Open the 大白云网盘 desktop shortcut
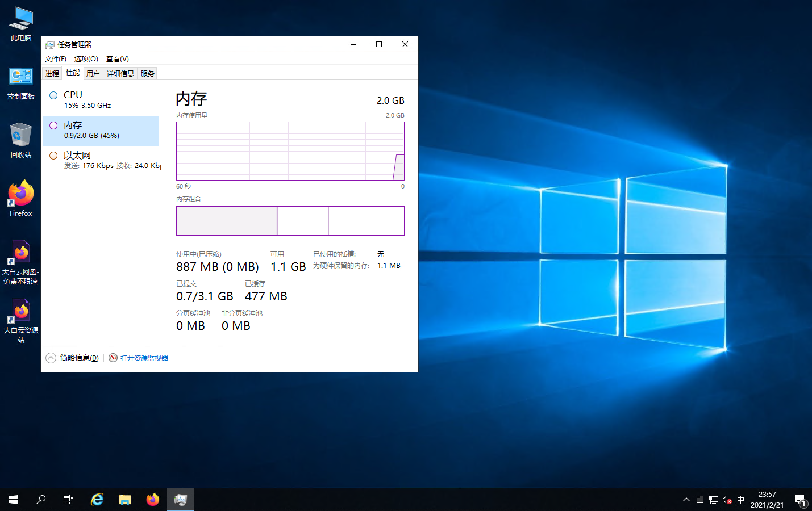The image size is (812, 511). (21, 262)
